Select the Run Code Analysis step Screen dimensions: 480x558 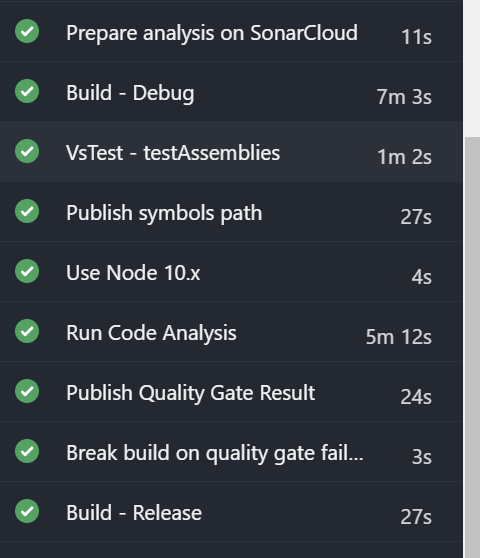point(231,332)
